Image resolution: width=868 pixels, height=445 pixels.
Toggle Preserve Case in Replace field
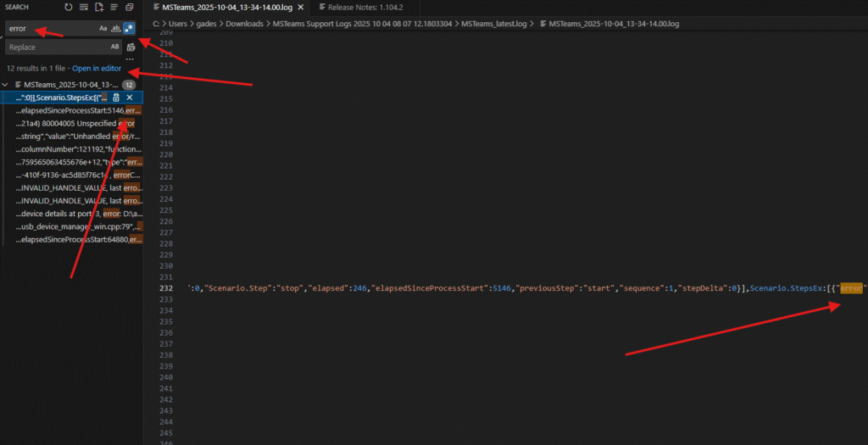coord(114,47)
